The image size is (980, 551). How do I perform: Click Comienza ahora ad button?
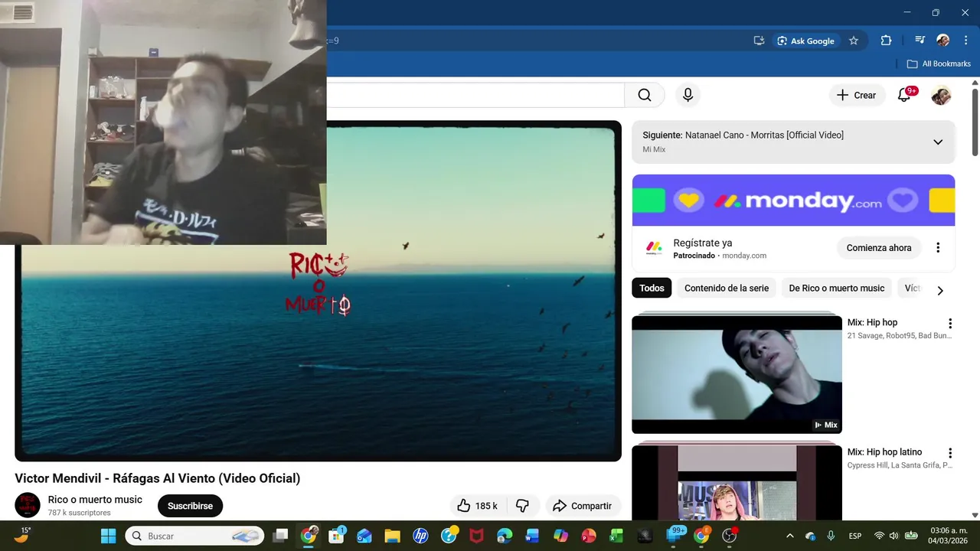[879, 248]
